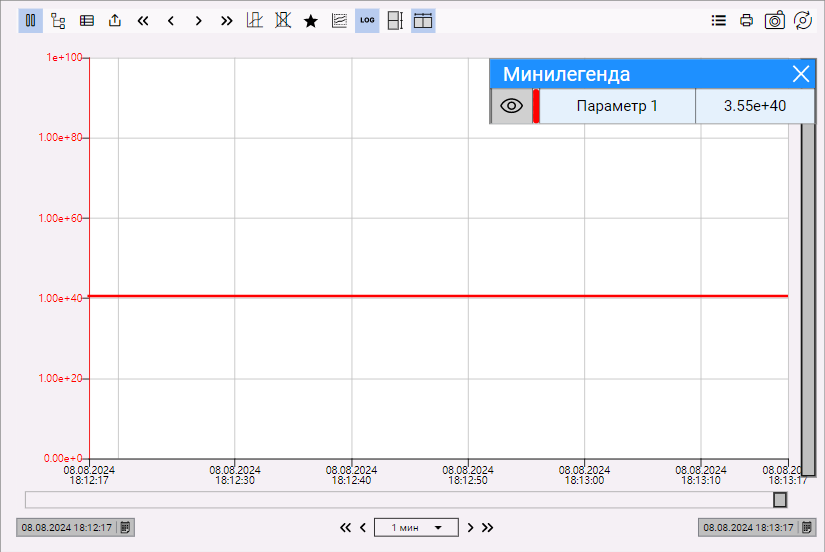Open the 1 мин interval dropdown
This screenshot has height=552, width=825.
(416, 527)
